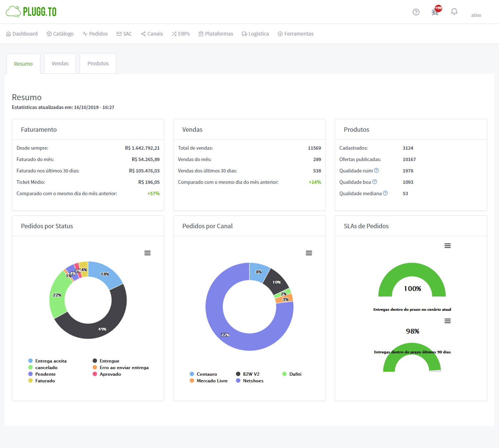Toggle Aprovado legend series
Screen dimensions: 499x448
click(x=107, y=374)
